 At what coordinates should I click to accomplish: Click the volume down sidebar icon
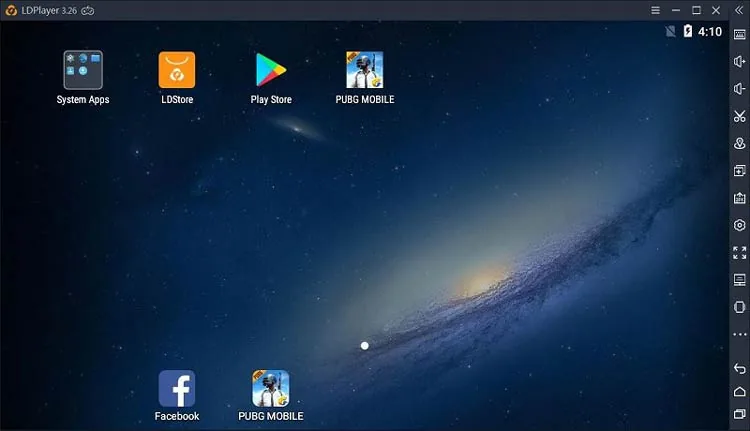(739, 88)
